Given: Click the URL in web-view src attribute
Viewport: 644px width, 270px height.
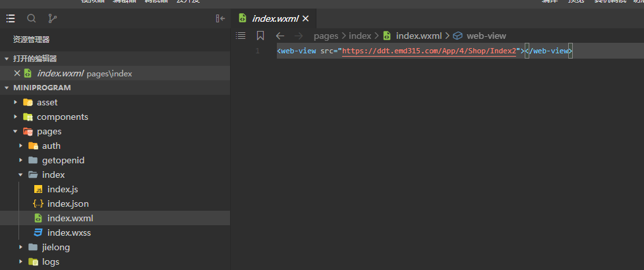Looking at the screenshot, I should [x=428, y=51].
